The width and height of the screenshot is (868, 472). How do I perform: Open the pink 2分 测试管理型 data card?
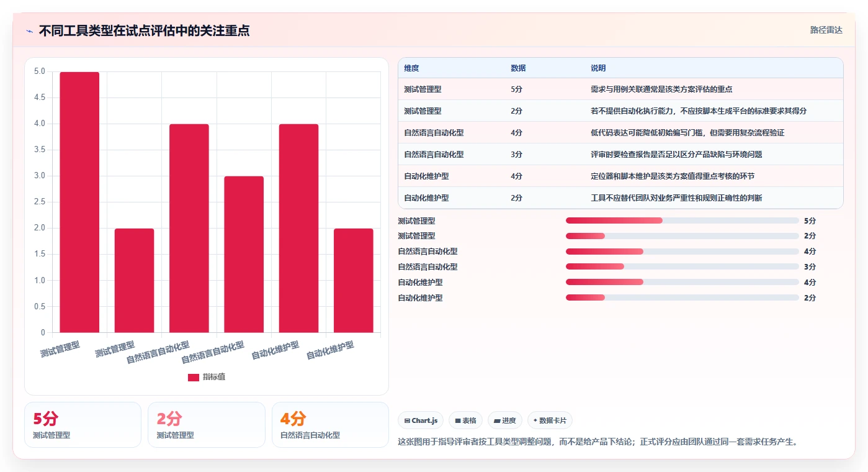tap(206, 425)
